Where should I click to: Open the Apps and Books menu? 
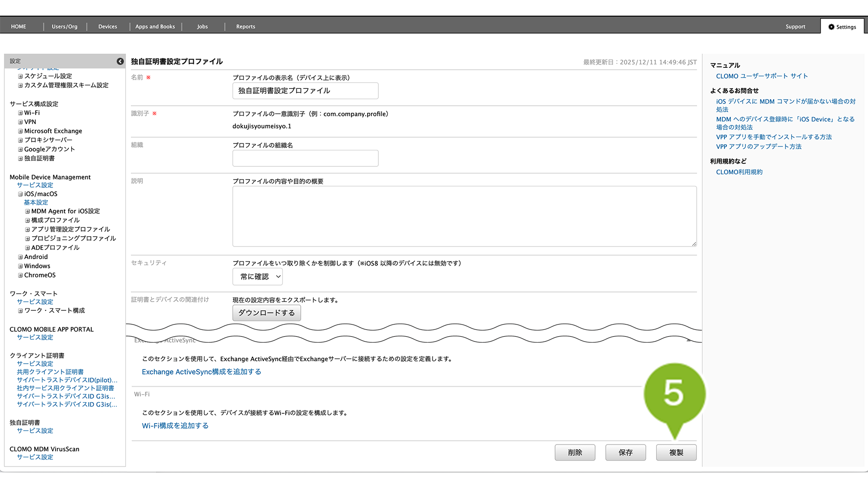pos(155,27)
